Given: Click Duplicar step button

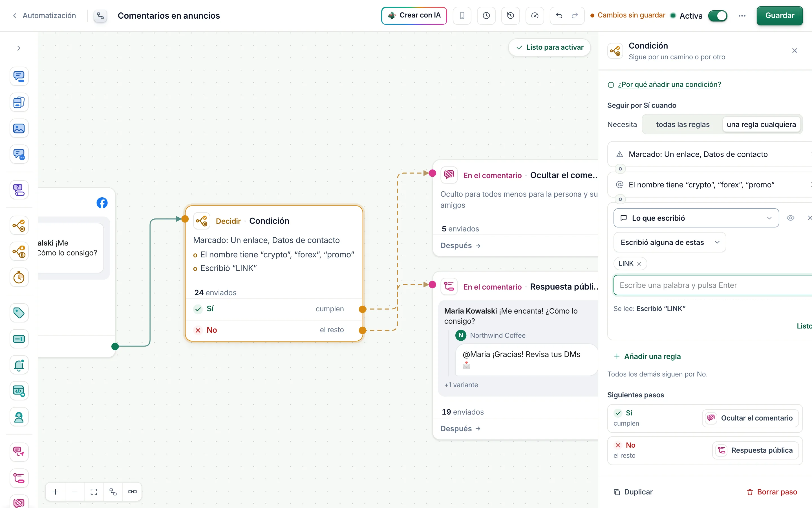Looking at the screenshot, I should coord(633,492).
